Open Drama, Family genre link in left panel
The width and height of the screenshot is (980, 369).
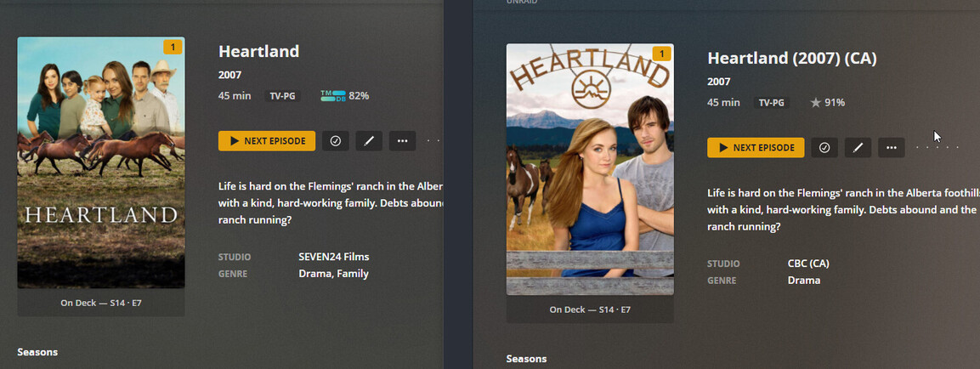[333, 273]
